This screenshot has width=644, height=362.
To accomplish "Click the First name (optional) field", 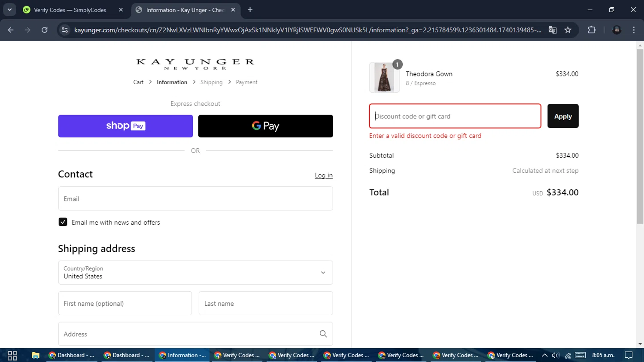I will 125,303.
